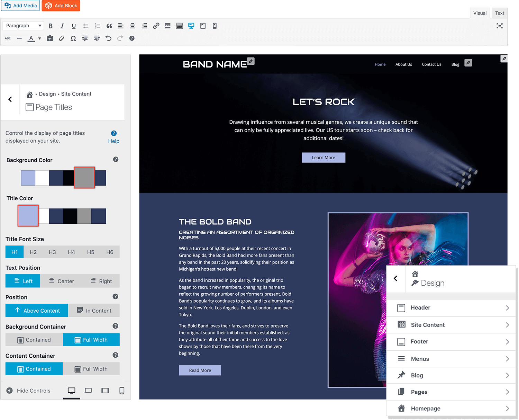This screenshot has width=519, height=420.
Task: Select H3 title font size
Action: click(x=52, y=252)
